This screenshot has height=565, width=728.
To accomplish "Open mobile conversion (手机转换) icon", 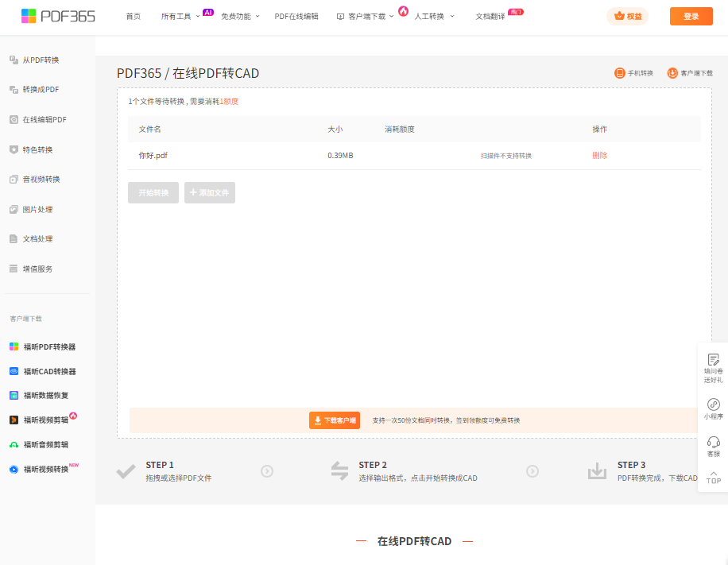I will point(620,73).
